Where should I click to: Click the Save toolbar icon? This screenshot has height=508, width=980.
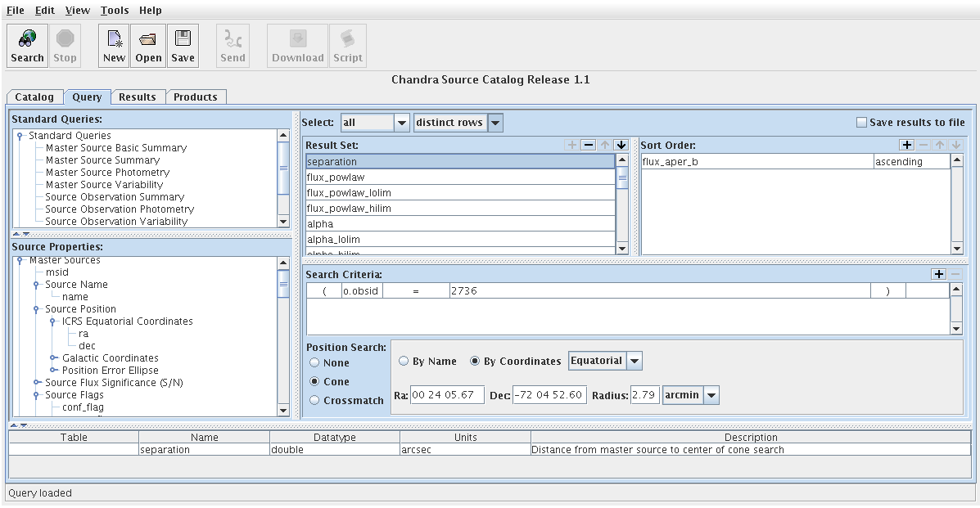pos(183,46)
